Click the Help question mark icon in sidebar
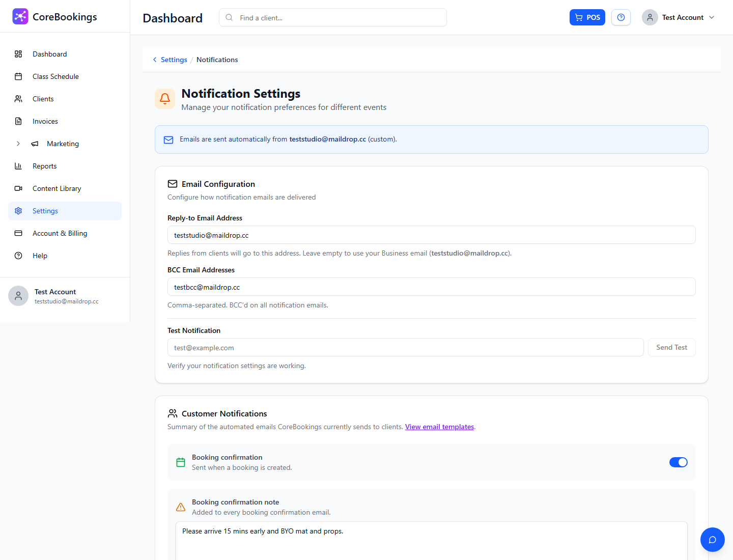 18,256
